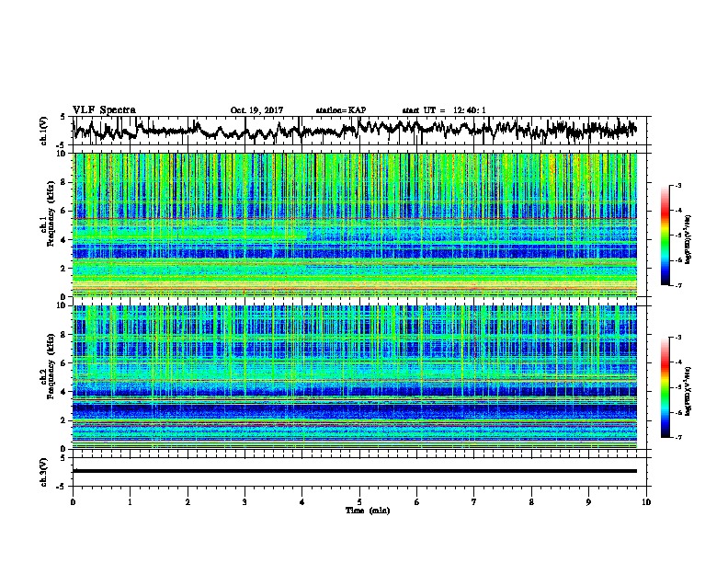This screenshot has width=728, height=563.
Task: Click the "ch.3(V)" axis label
Action: click(44, 473)
